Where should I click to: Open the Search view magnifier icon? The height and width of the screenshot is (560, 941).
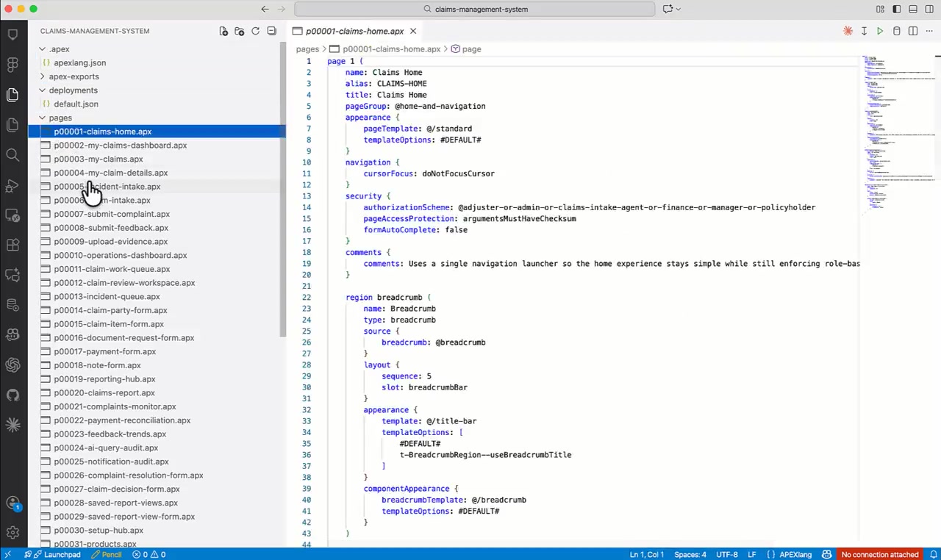pyautogui.click(x=12, y=155)
